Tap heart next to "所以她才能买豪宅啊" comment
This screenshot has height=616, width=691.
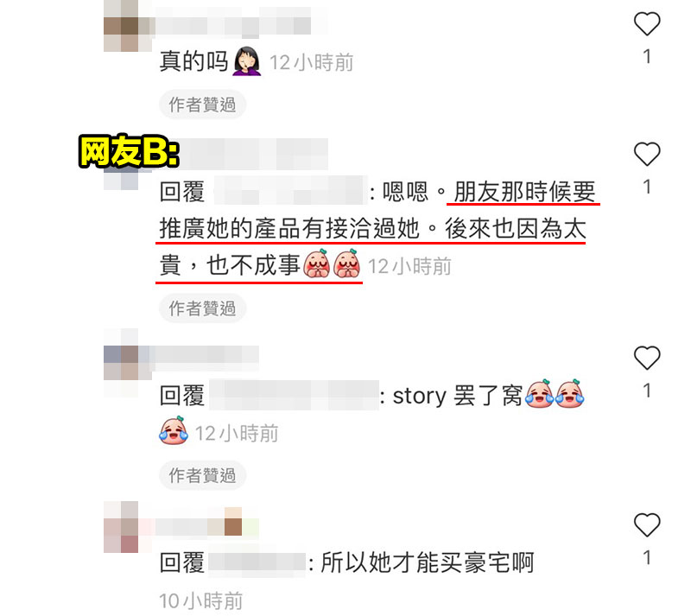point(646,524)
